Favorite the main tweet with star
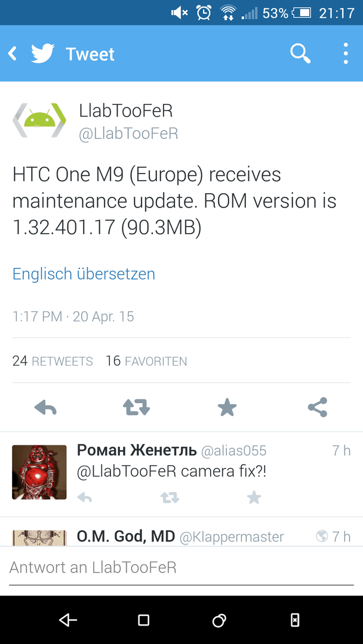Screen dimensions: 363x644 tap(227, 408)
